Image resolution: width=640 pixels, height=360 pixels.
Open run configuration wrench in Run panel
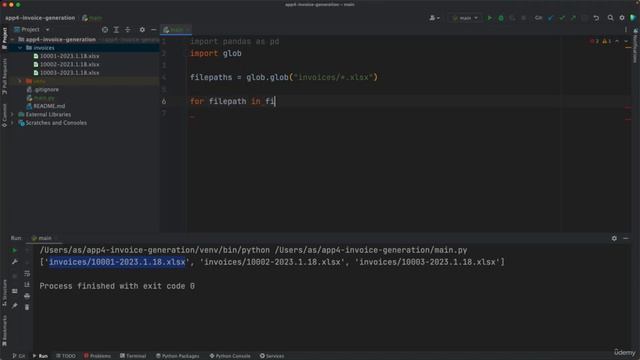click(x=14, y=262)
